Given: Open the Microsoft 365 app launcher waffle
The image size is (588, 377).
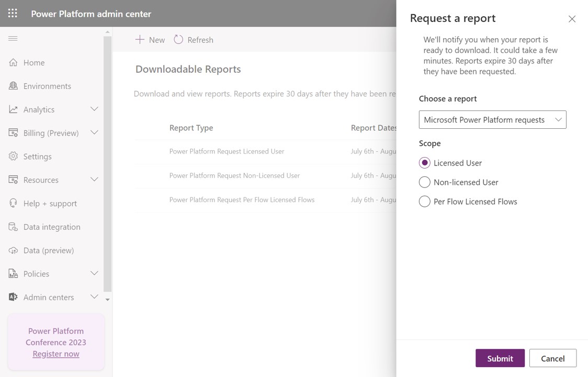Looking at the screenshot, I should click(x=12, y=13).
